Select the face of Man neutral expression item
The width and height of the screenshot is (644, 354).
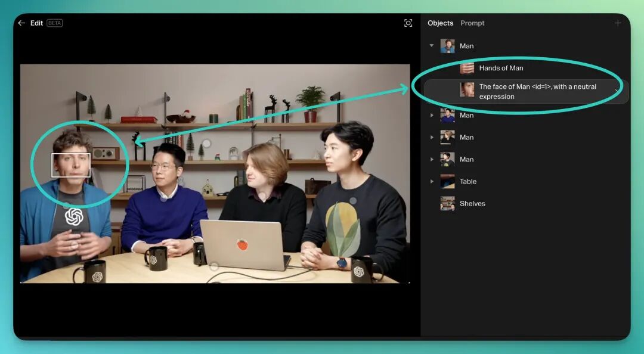point(537,91)
